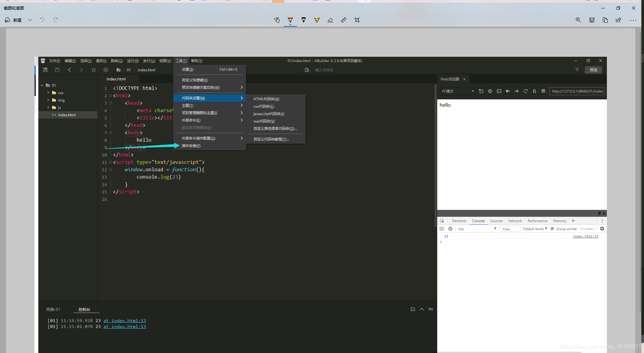This screenshot has height=353, width=644.
Task: Expand the 主题(T) submenu
Action: tap(209, 105)
